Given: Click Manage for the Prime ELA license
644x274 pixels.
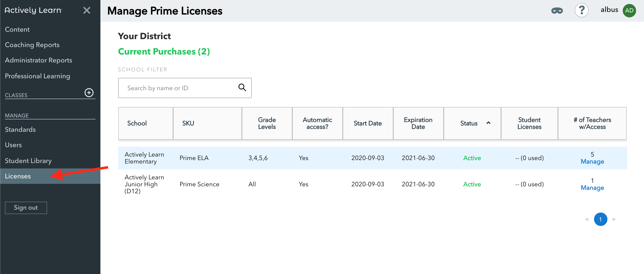Looking at the screenshot, I should click(592, 162).
